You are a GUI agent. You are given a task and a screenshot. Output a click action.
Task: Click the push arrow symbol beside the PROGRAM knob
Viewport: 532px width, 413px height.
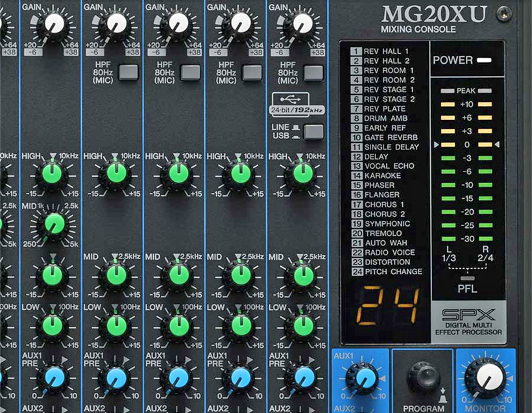(x=442, y=395)
